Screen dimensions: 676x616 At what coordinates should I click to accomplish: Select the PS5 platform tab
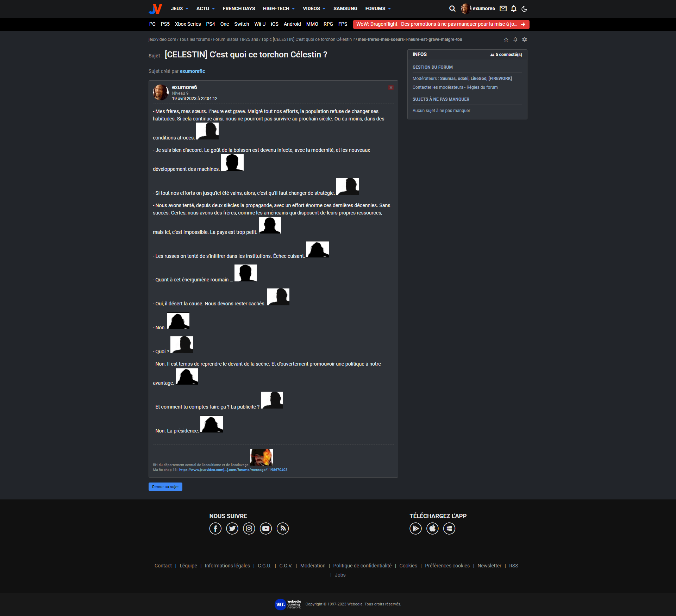coord(165,24)
